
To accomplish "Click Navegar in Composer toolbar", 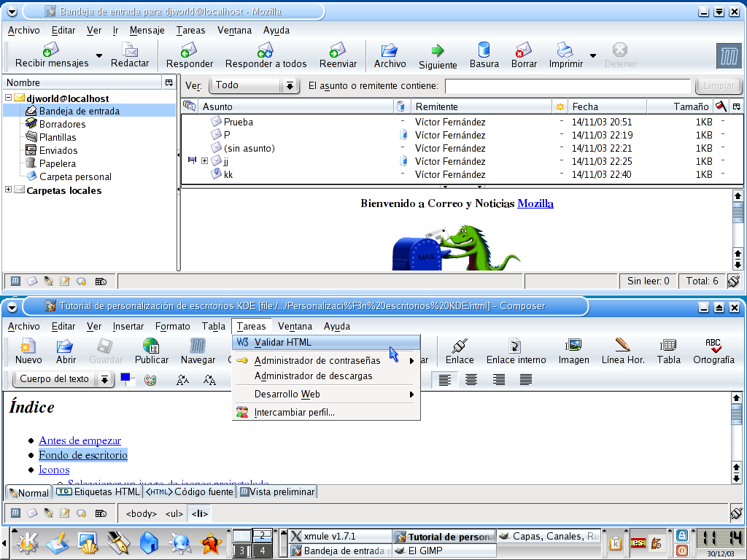I will [198, 351].
